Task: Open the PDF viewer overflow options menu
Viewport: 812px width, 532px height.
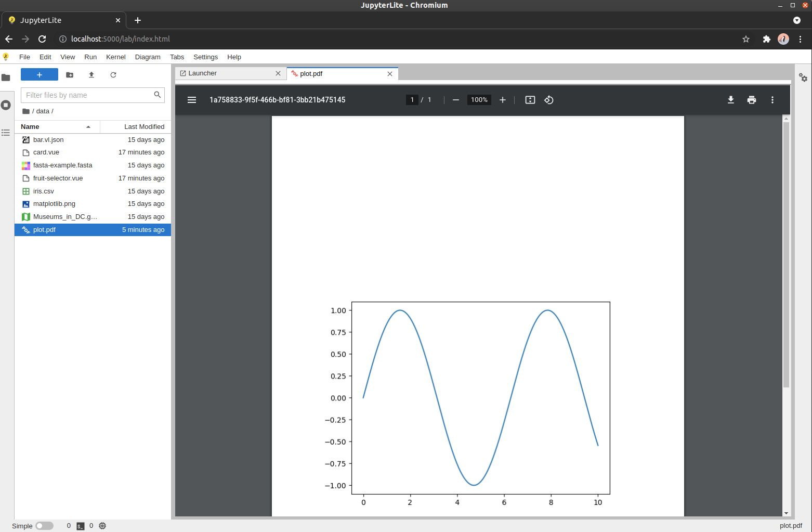Action: point(772,100)
